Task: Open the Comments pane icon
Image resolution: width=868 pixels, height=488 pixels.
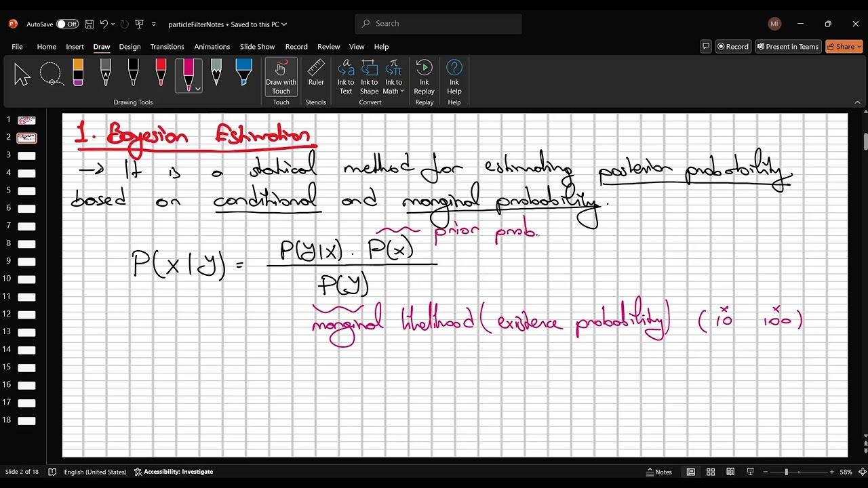Action: [706, 47]
